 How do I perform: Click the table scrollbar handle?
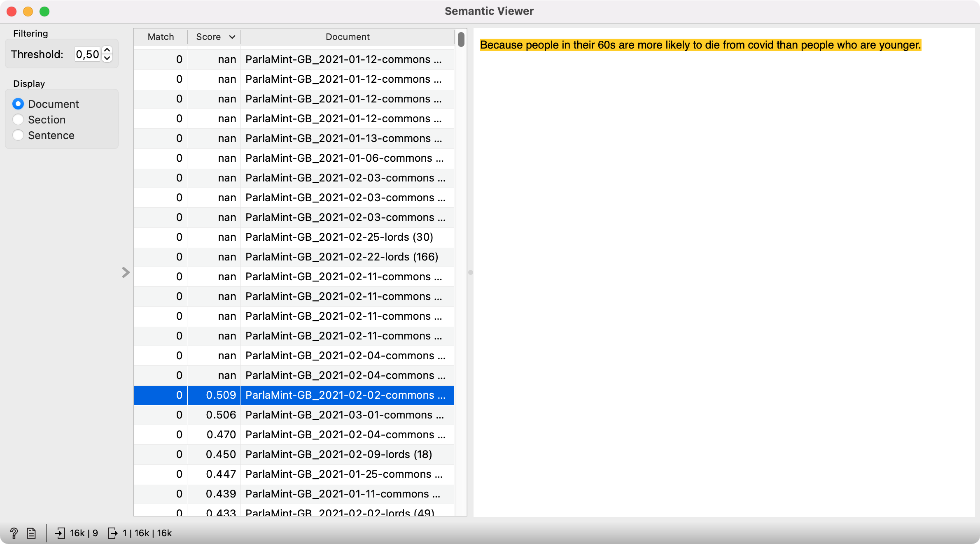461,39
